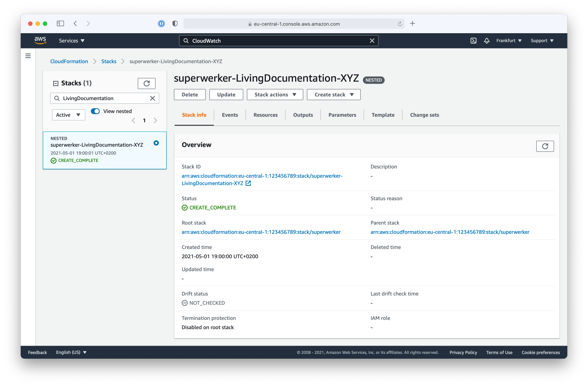Viewport: 588px width, 386px height.
Task: Go to next stacks page
Action: pyautogui.click(x=155, y=120)
